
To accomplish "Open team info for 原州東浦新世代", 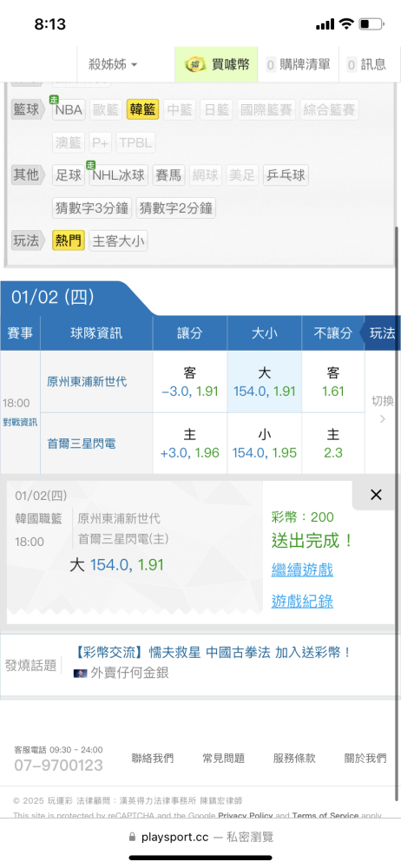I will (87, 381).
